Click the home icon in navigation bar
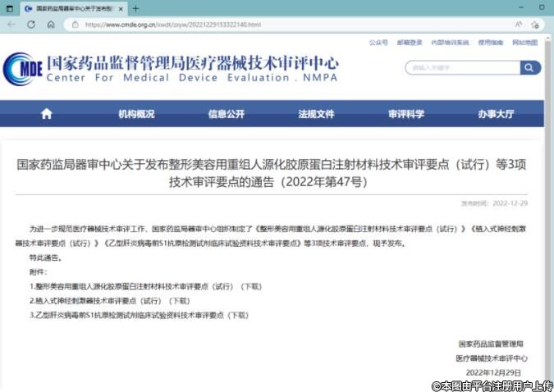 click(x=46, y=114)
